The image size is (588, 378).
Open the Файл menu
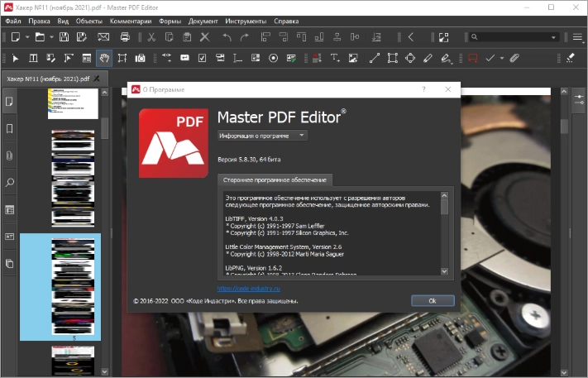13,21
